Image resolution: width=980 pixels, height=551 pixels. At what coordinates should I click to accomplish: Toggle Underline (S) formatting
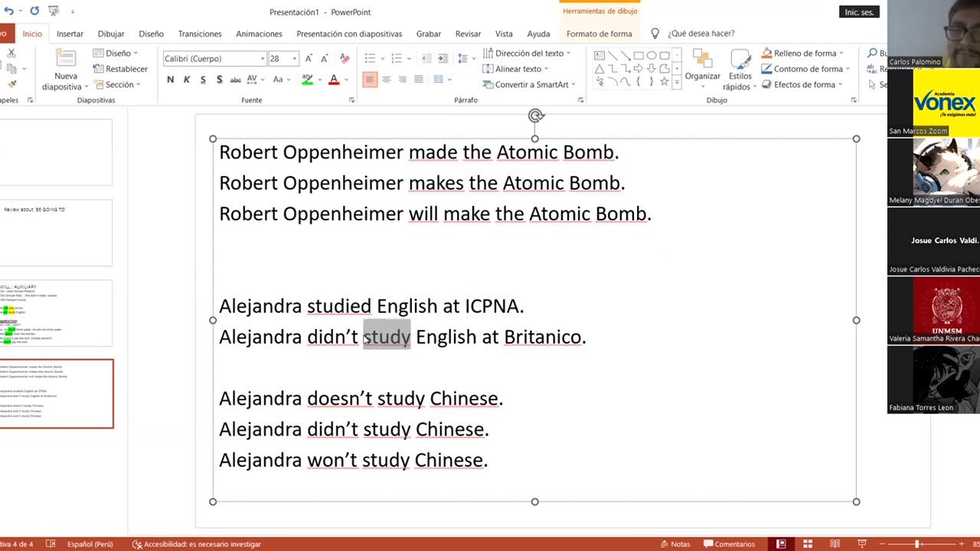pos(203,80)
